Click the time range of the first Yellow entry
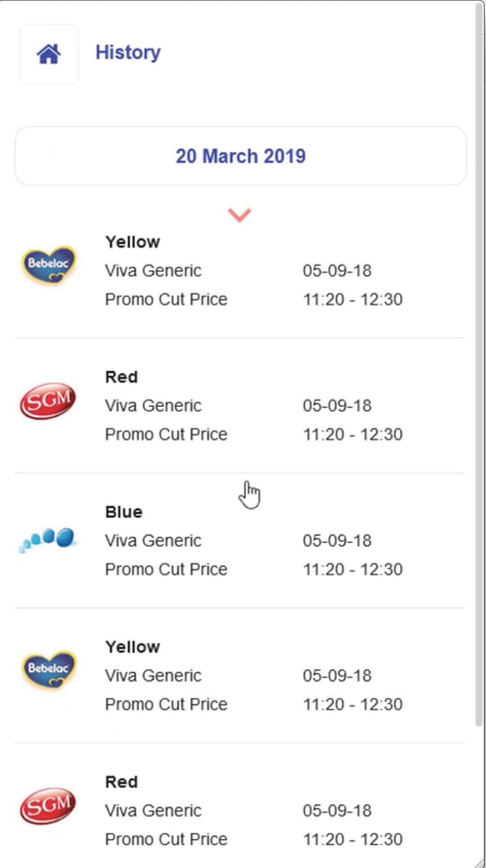This screenshot has width=486, height=868. click(x=352, y=299)
